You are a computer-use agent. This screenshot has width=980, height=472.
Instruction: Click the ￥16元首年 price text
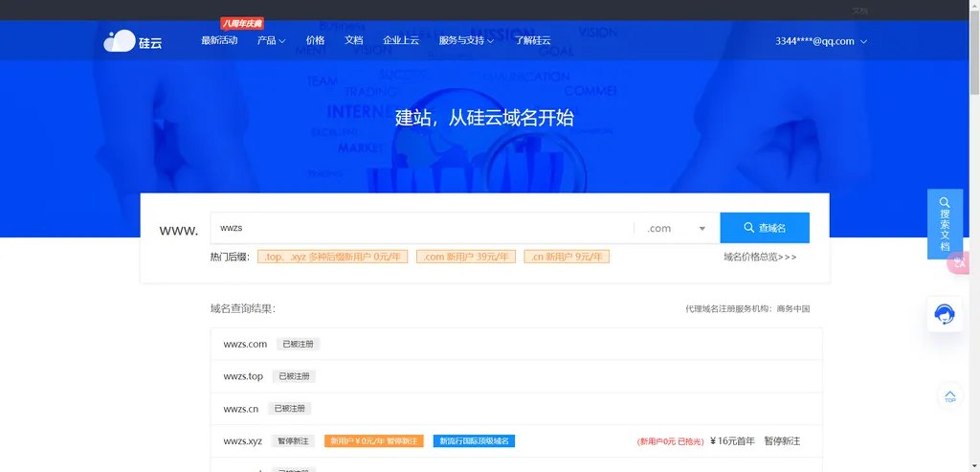pos(732,441)
